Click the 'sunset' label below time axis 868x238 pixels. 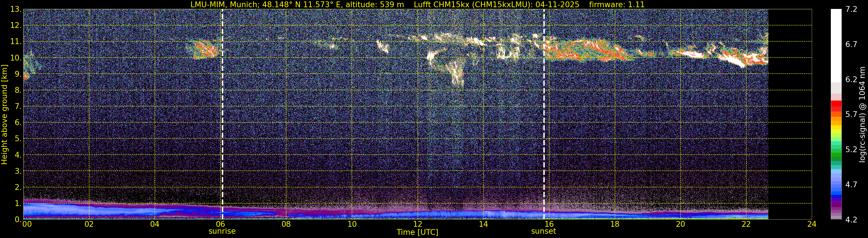pyautogui.click(x=544, y=231)
